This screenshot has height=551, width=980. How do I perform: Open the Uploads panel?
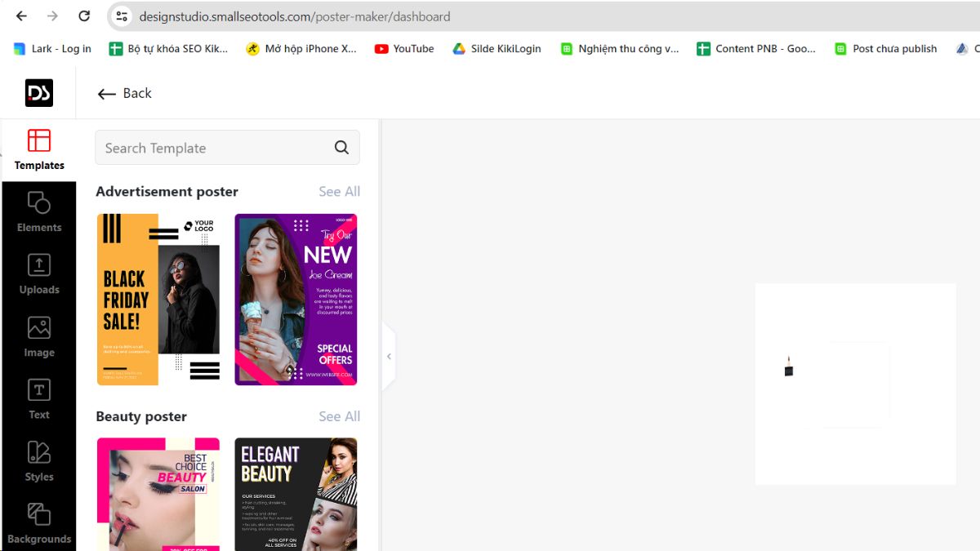pos(39,274)
